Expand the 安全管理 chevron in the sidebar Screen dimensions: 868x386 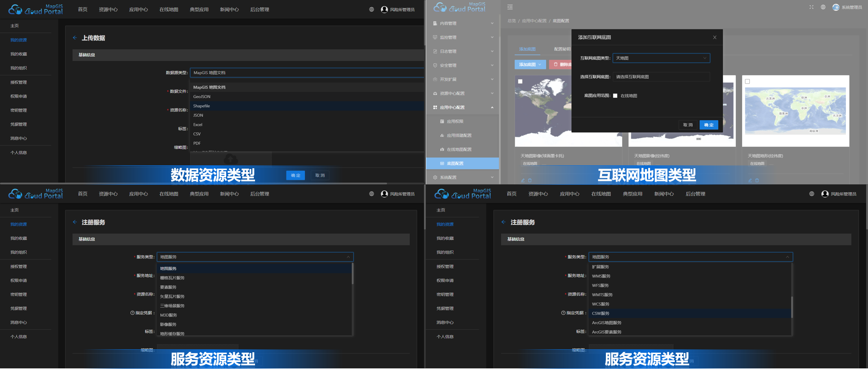click(492, 66)
